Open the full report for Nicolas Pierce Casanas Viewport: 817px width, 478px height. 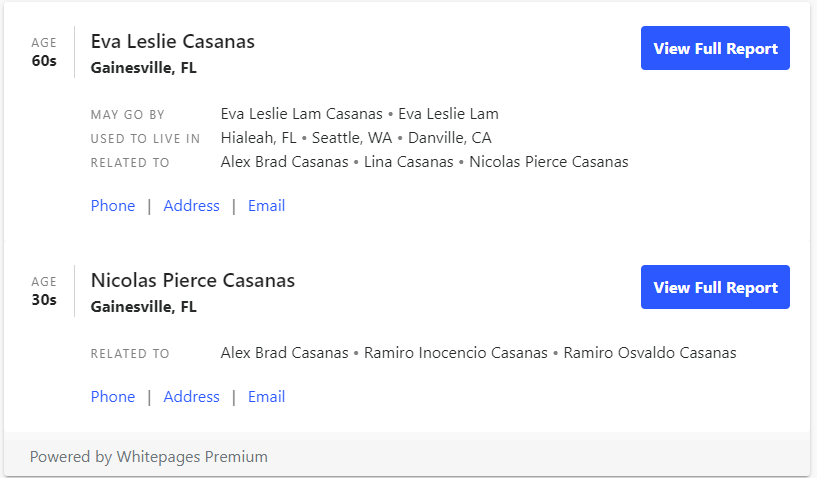tap(715, 287)
